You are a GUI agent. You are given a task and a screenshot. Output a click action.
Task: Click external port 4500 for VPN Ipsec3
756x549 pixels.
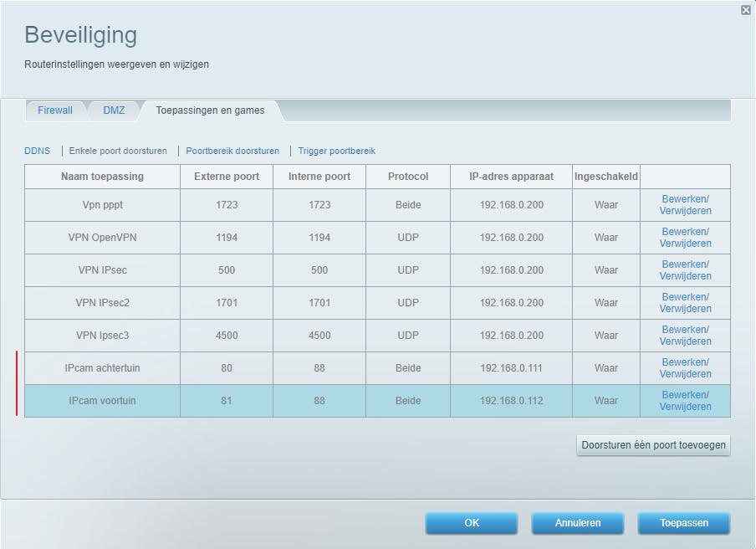pos(227,336)
